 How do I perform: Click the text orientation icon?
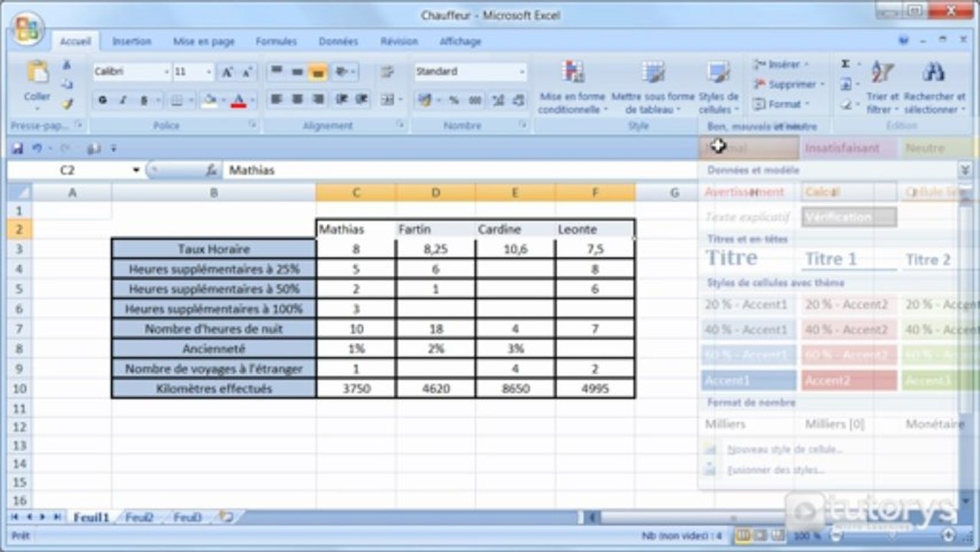pyautogui.click(x=342, y=72)
